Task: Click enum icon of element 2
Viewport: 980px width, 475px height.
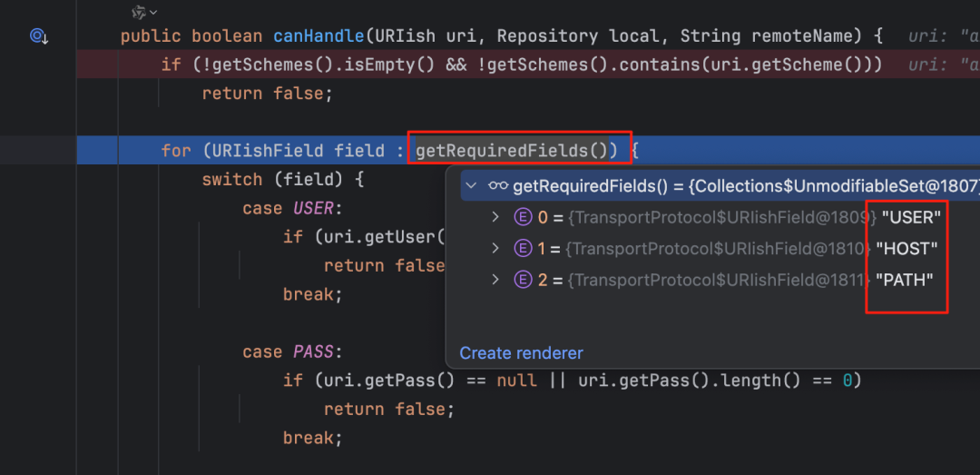Action: 522,280
